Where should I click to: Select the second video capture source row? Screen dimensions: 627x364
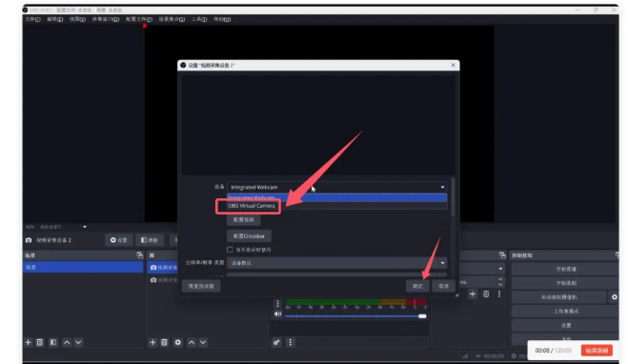(x=163, y=279)
